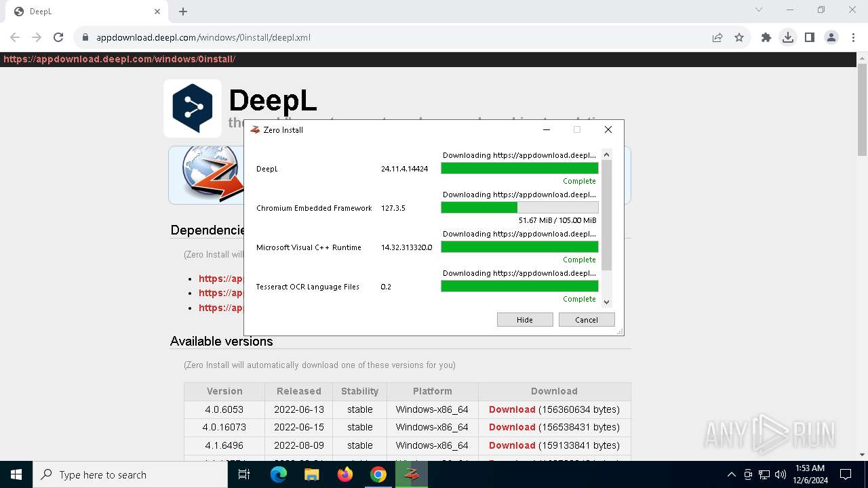Open a new tab with plus icon
The height and width of the screenshot is (488, 868).
pos(183,12)
